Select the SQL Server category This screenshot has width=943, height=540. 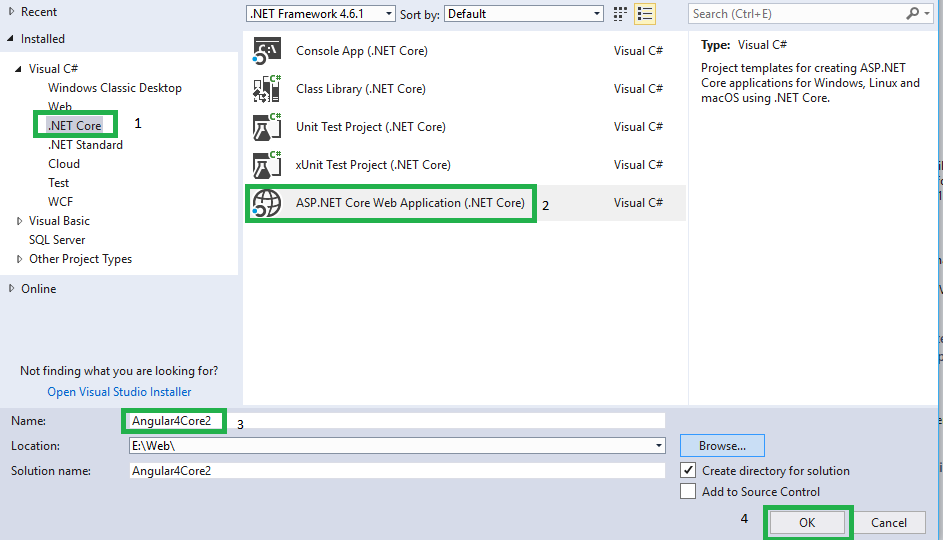tap(57, 240)
